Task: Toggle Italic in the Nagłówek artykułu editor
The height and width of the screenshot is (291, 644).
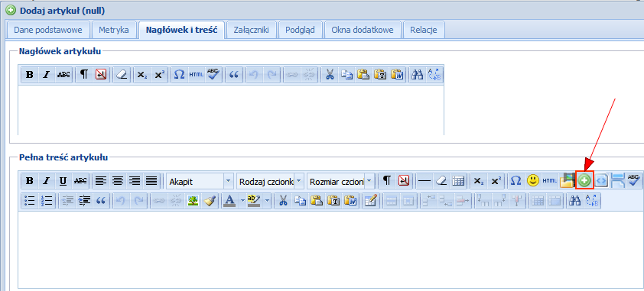Action: (x=47, y=75)
